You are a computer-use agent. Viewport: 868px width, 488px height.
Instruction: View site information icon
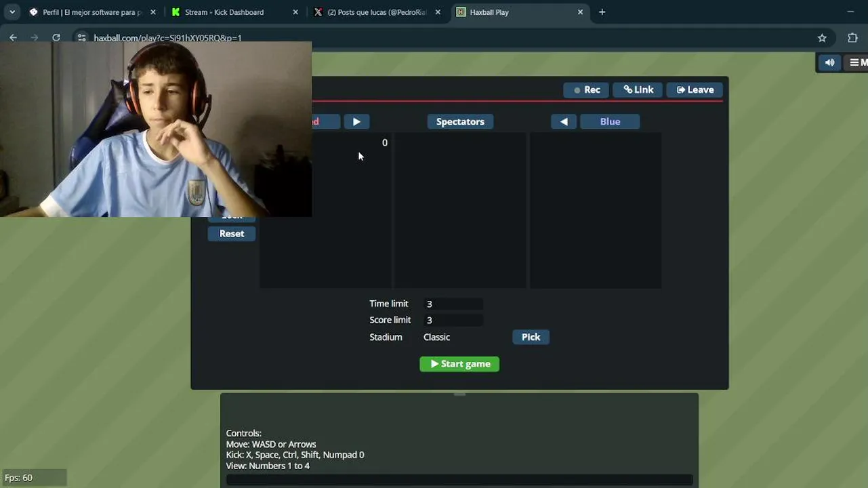(82, 38)
